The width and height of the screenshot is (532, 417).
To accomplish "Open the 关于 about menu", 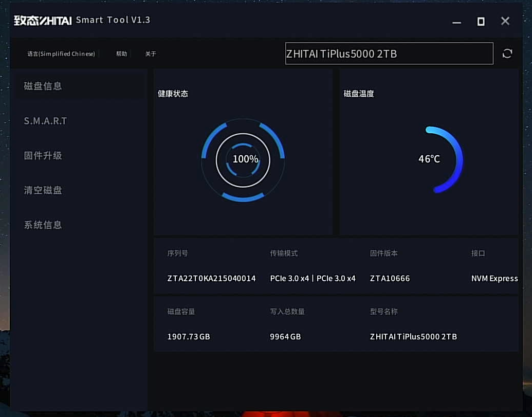I will 151,54.
